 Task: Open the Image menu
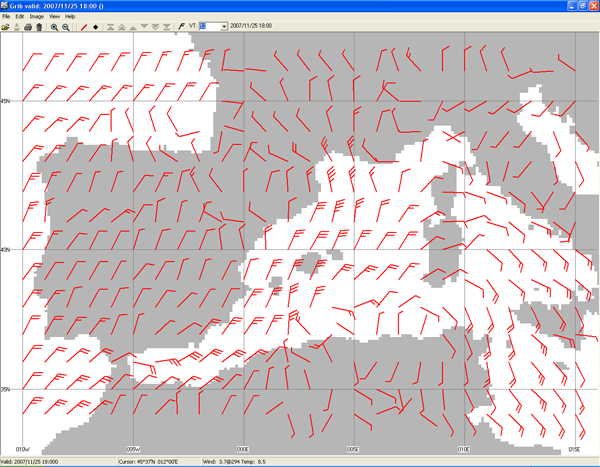tap(36, 17)
